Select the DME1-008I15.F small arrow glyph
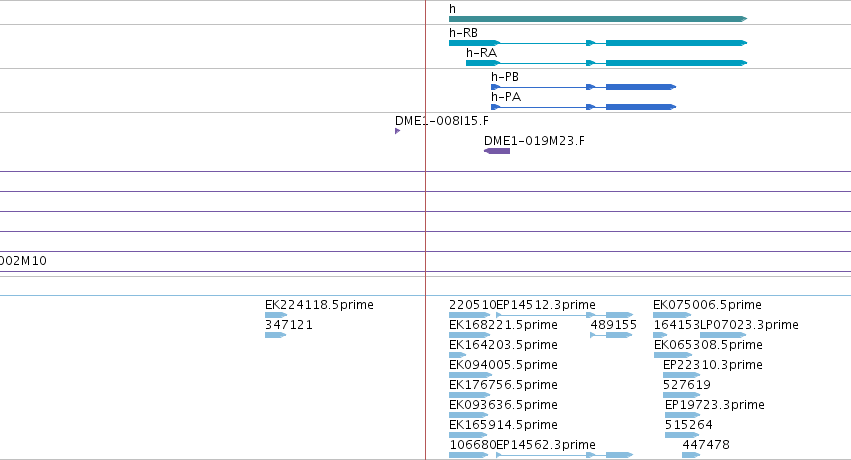Image resolution: width=851 pixels, height=460 pixels. click(397, 131)
